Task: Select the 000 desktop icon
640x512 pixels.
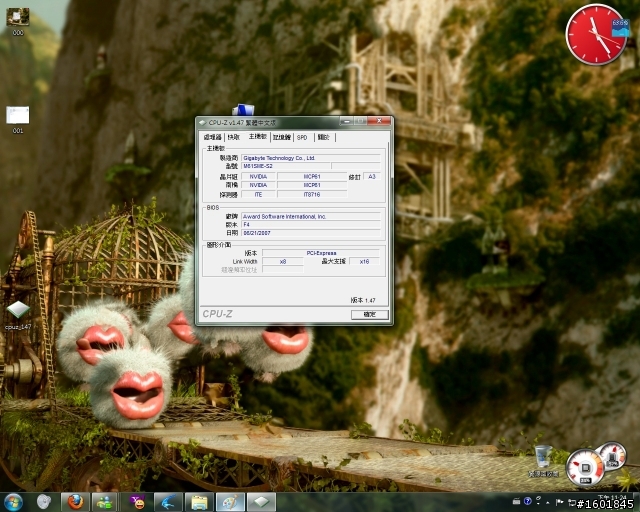Action: tap(18, 21)
